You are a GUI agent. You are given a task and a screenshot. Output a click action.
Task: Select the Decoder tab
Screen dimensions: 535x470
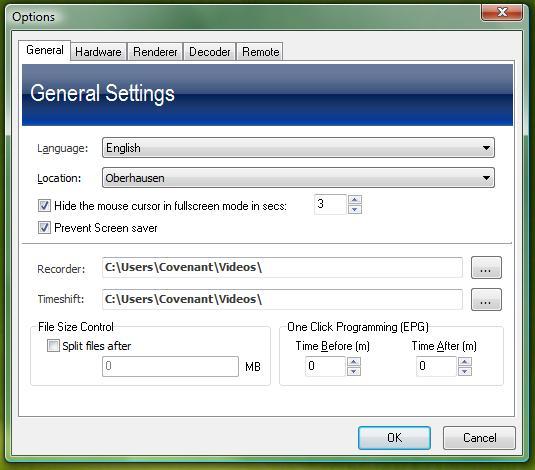(209, 52)
